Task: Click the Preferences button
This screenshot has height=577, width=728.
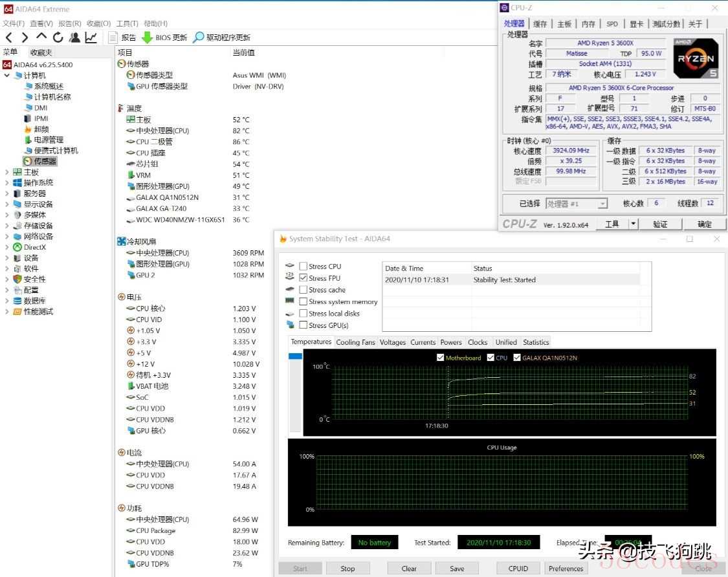Action: 566,569
